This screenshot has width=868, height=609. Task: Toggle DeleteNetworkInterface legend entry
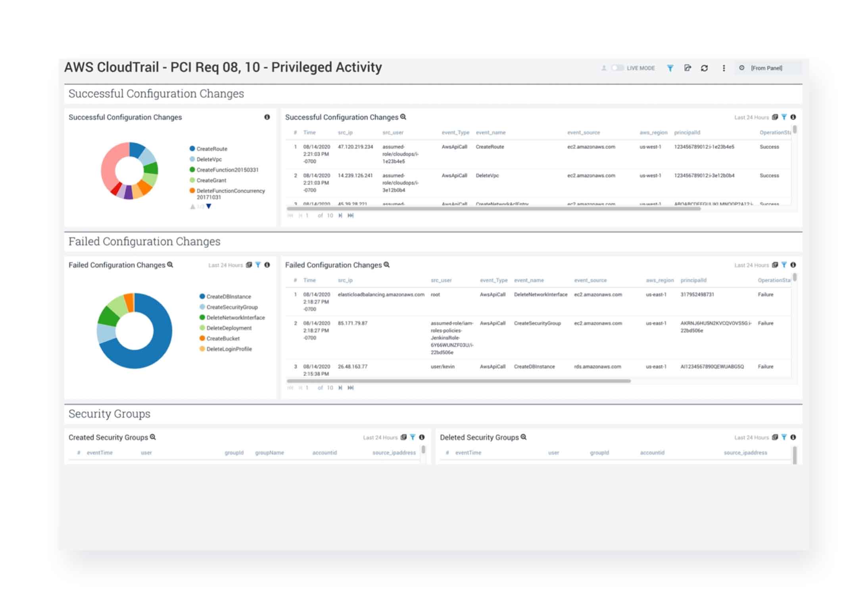[x=232, y=318]
